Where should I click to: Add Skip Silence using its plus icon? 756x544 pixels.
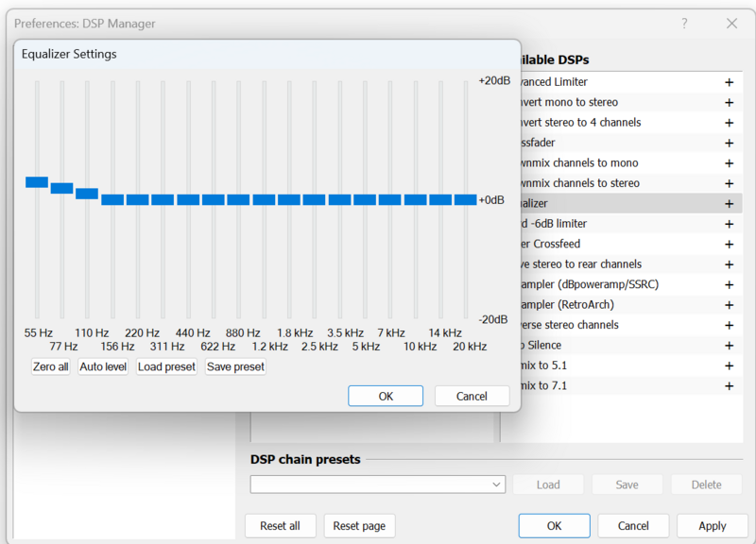pyautogui.click(x=729, y=345)
